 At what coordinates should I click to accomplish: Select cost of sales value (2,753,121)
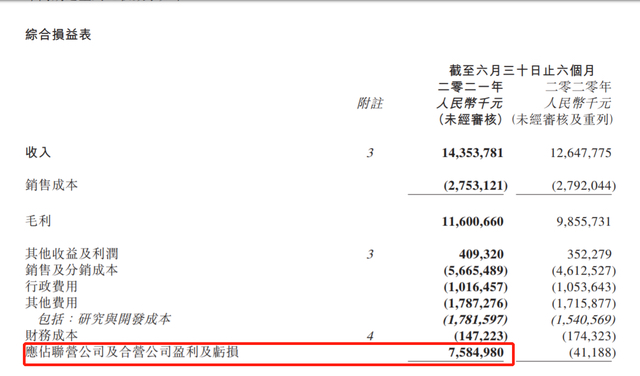(476, 186)
